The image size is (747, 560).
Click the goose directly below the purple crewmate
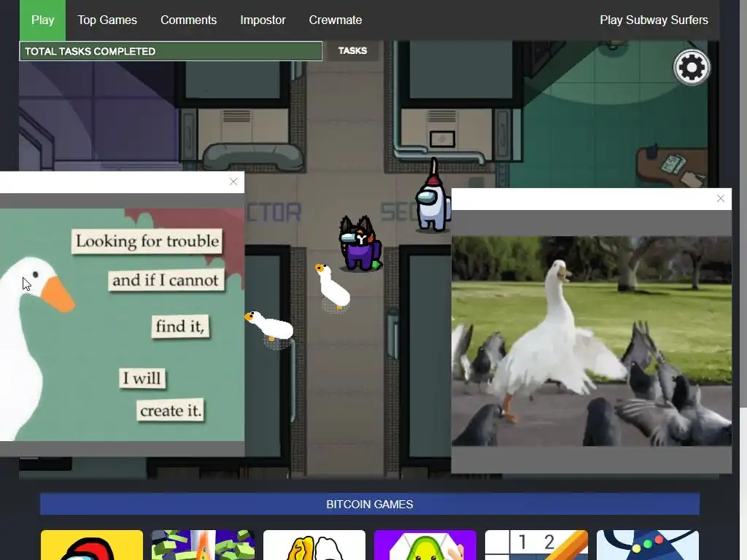333,287
